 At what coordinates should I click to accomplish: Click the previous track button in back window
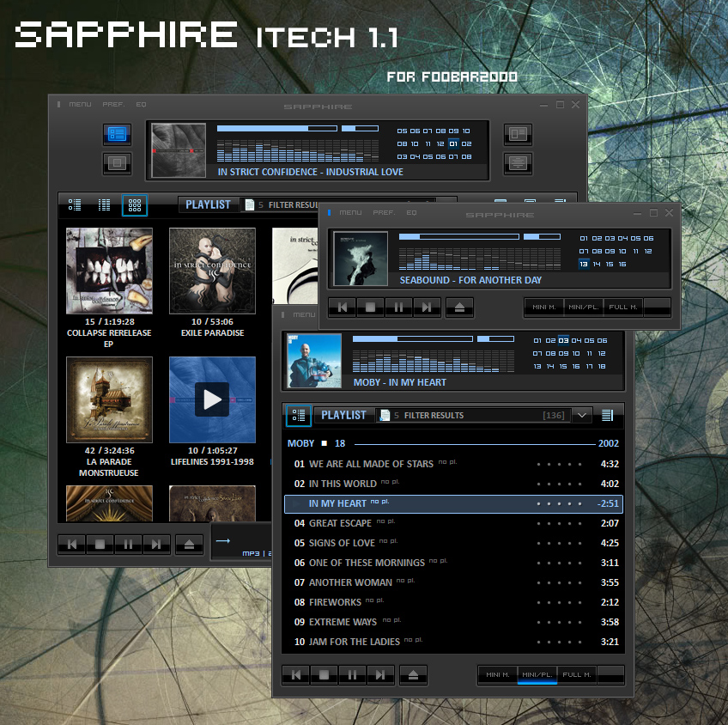(x=72, y=545)
